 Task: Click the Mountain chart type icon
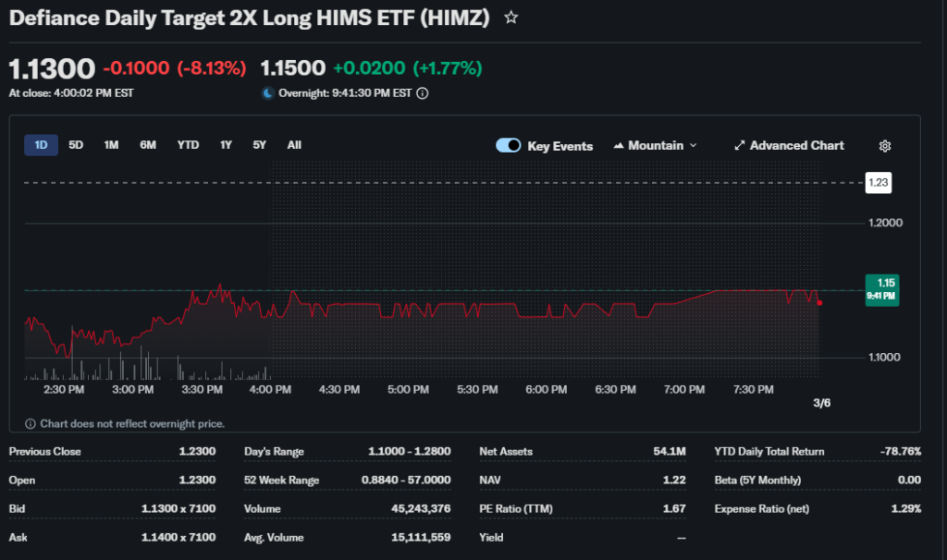tap(618, 146)
